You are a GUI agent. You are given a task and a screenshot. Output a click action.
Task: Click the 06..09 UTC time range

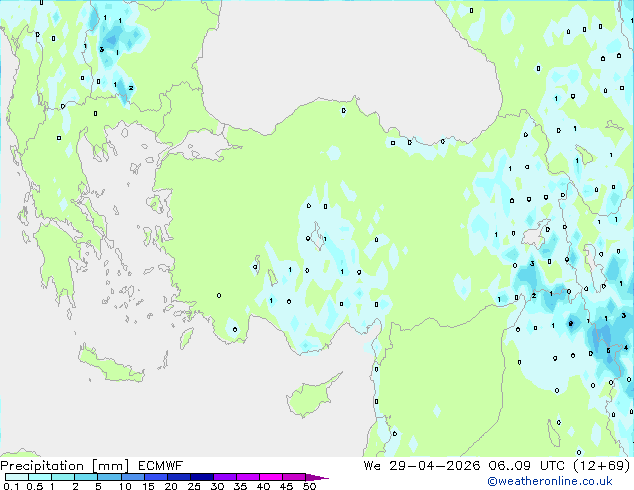(526, 466)
